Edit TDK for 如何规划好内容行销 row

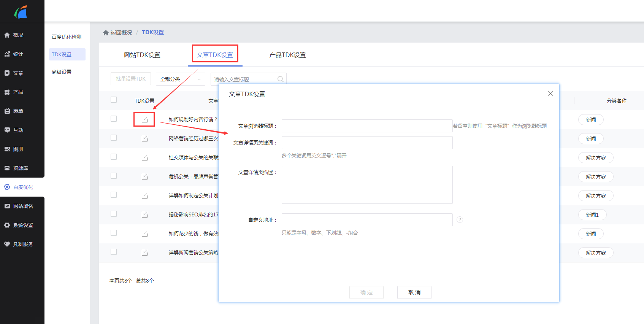click(x=144, y=119)
